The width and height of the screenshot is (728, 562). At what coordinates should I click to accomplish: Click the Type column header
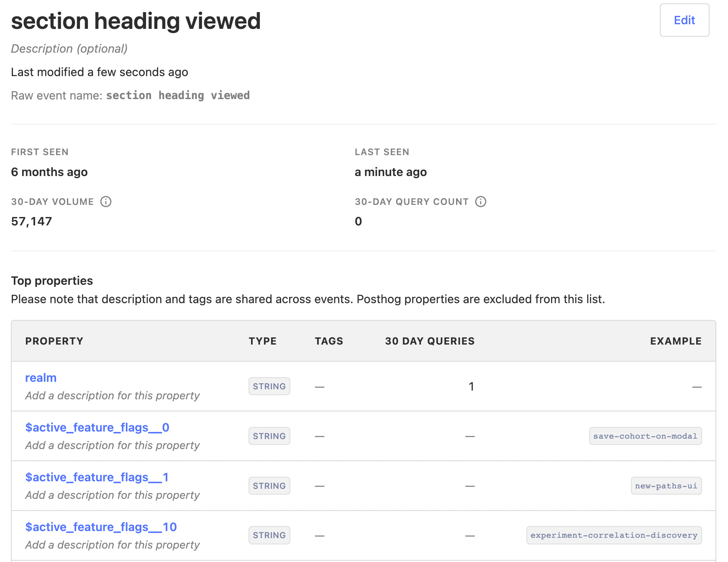click(x=262, y=341)
